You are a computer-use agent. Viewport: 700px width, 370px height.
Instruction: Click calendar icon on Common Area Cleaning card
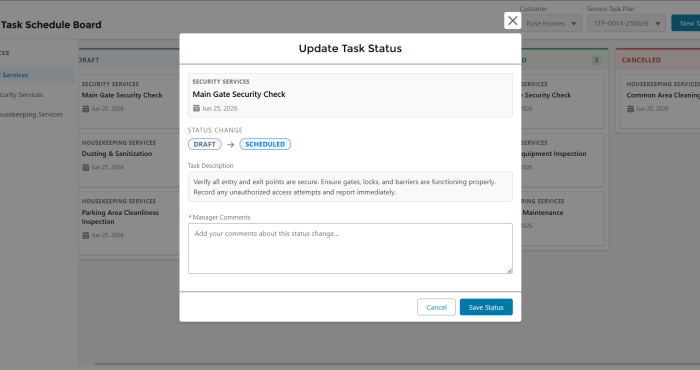click(630, 109)
